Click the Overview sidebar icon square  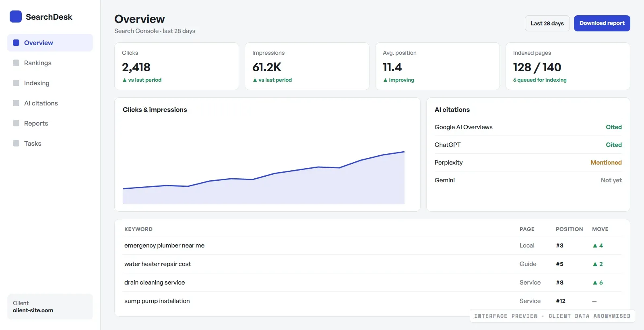[x=16, y=43]
